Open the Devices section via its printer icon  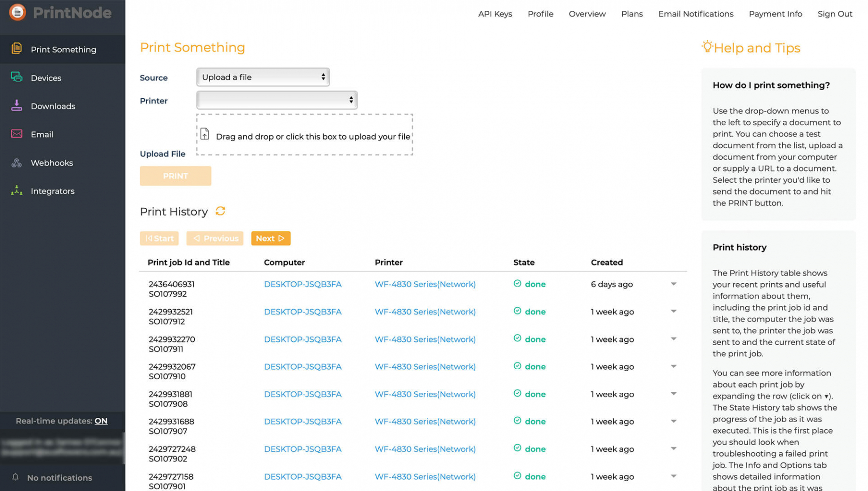(x=17, y=77)
